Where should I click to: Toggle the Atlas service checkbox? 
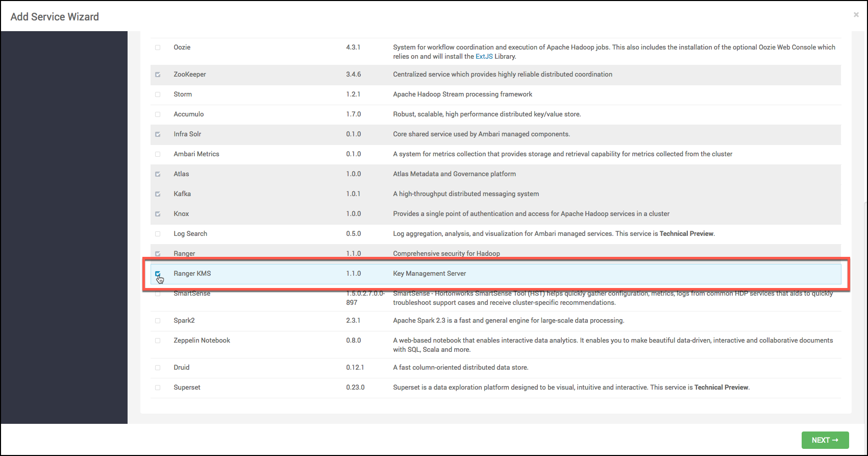[x=158, y=174]
